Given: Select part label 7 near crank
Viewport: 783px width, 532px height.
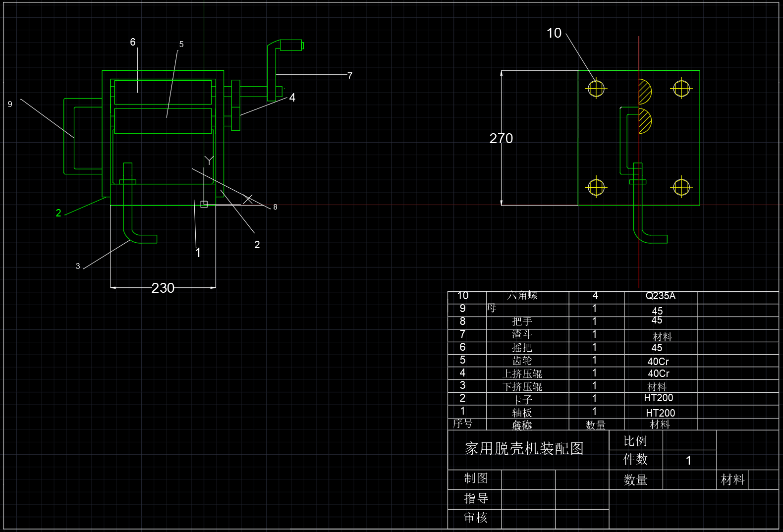Looking at the screenshot, I should [350, 76].
